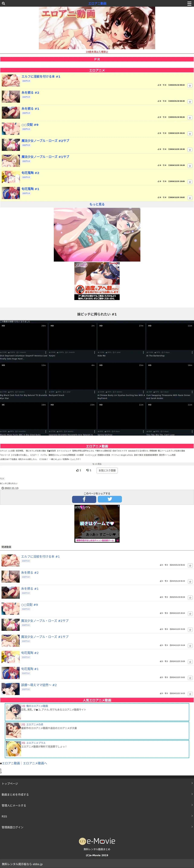Open three-dot menu for Backyard Snack card
This screenshot has height=868, width=194.
[x=94, y=392]
